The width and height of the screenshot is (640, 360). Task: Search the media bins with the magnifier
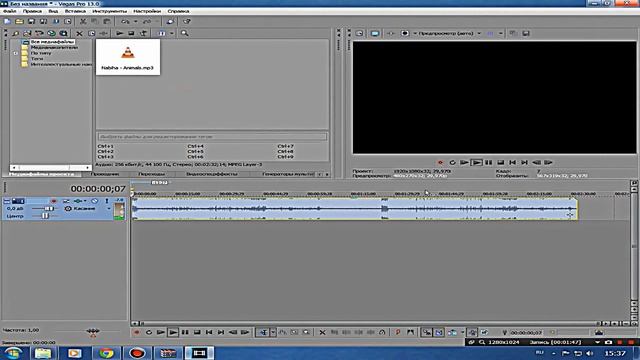tap(185, 33)
